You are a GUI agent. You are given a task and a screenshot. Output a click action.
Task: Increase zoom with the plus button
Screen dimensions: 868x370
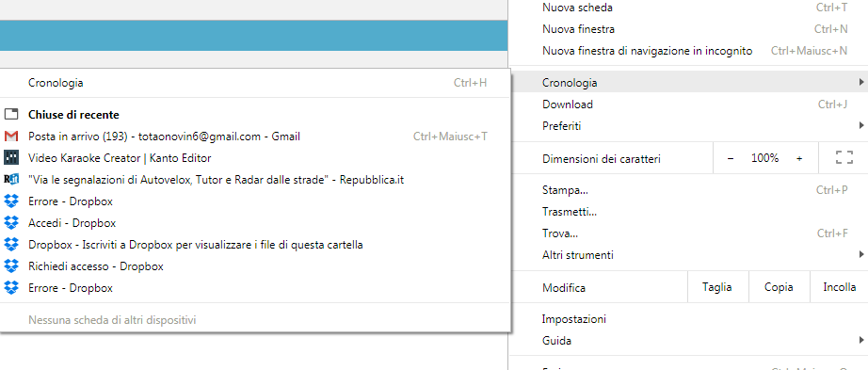(798, 158)
